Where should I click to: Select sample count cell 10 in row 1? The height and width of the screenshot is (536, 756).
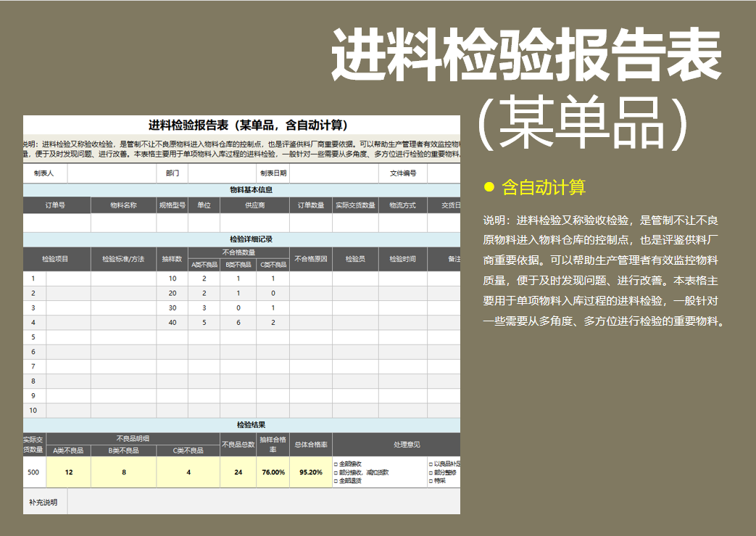(x=172, y=279)
